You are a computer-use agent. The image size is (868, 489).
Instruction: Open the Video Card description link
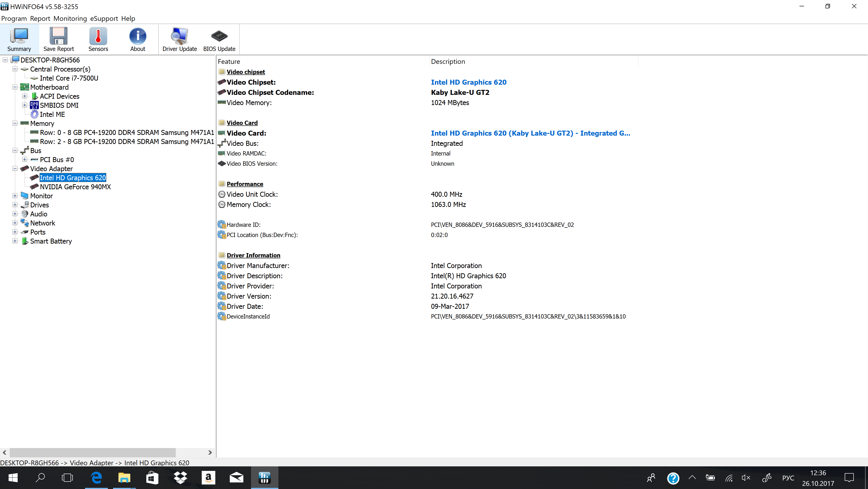pyautogui.click(x=530, y=133)
